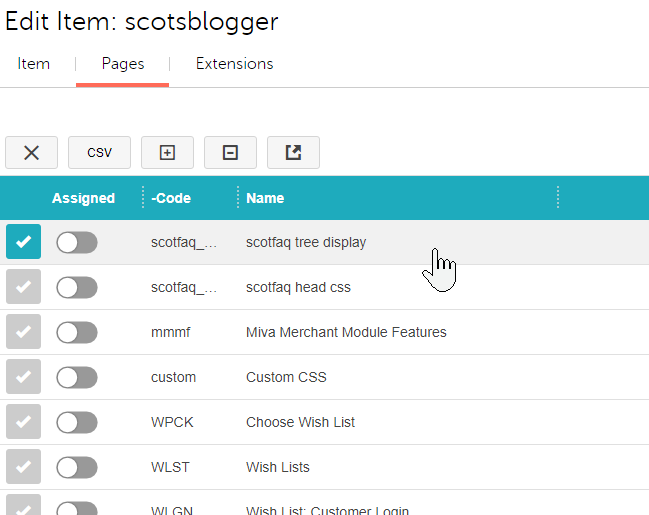
Task: Switch to the Item tab
Action: (x=34, y=64)
